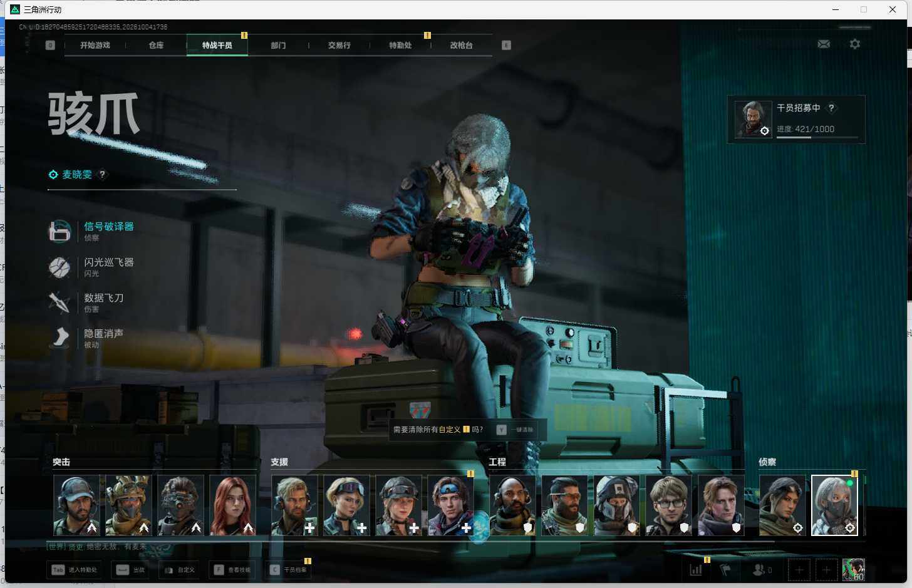The image size is (912, 588).
Task: Select the silver-haired masked 侦察 operator portrait
Action: click(834, 505)
